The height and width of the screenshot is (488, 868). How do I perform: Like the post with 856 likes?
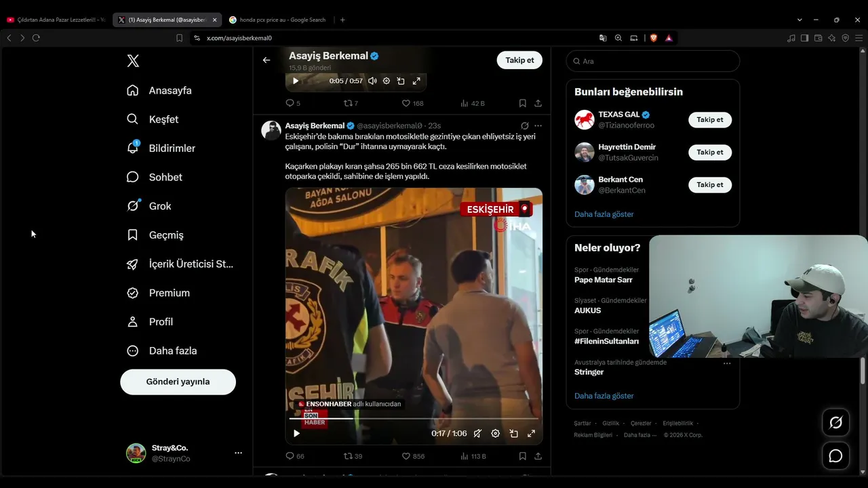click(413, 456)
